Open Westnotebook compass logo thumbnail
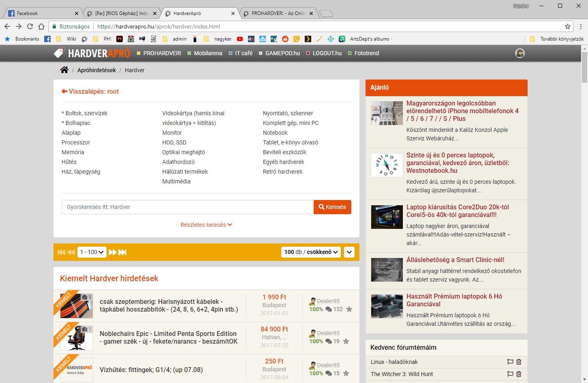 click(x=387, y=165)
